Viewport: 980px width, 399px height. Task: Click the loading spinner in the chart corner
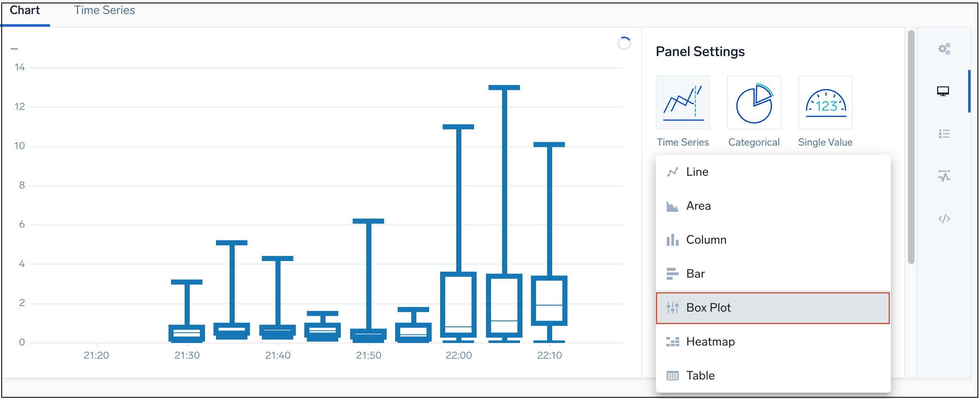pos(624,43)
